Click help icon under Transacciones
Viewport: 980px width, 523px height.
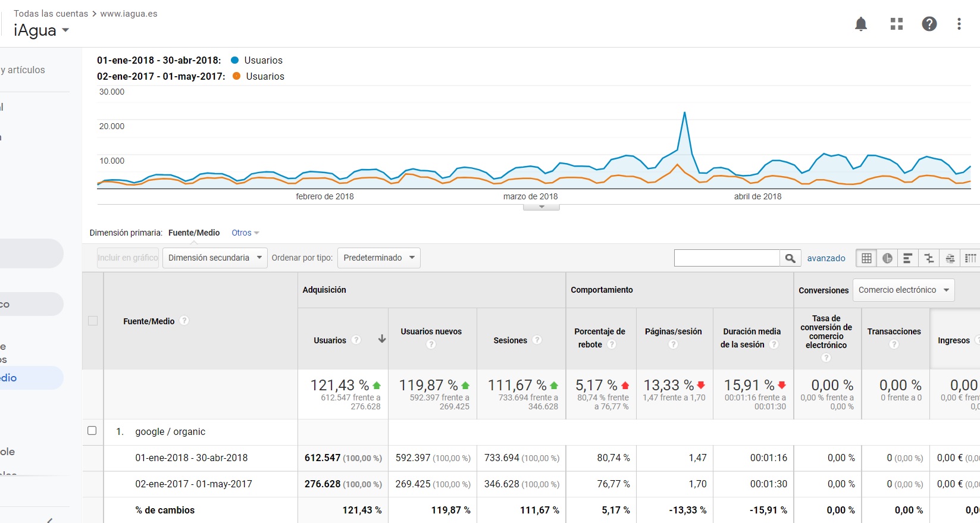[x=894, y=345]
